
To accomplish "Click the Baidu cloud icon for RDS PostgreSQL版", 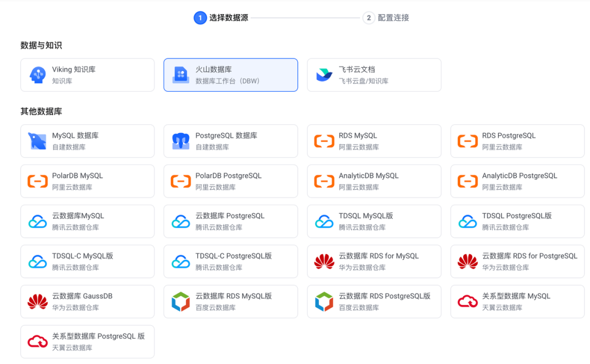I will coord(324,302).
